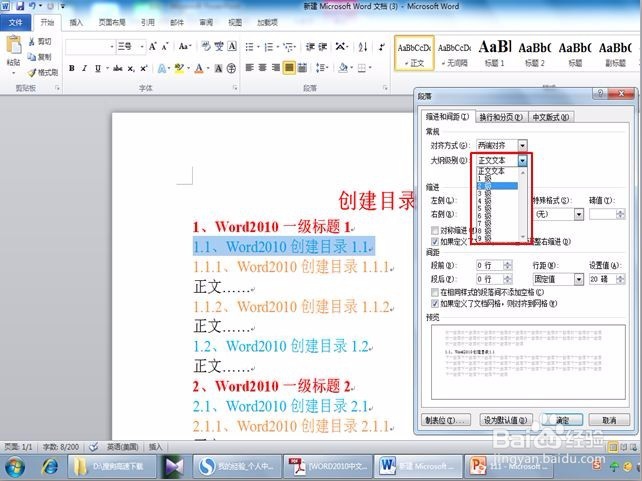The height and width of the screenshot is (481, 642).
Task: Click the text highlight color icon
Action: coord(179,68)
